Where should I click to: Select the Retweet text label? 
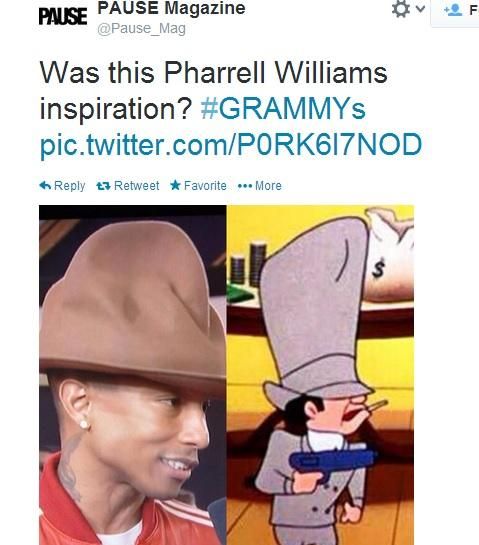(137, 186)
